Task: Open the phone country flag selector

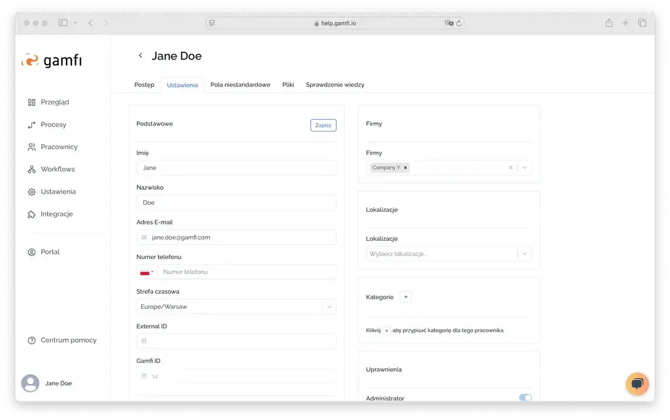Action: coord(146,272)
